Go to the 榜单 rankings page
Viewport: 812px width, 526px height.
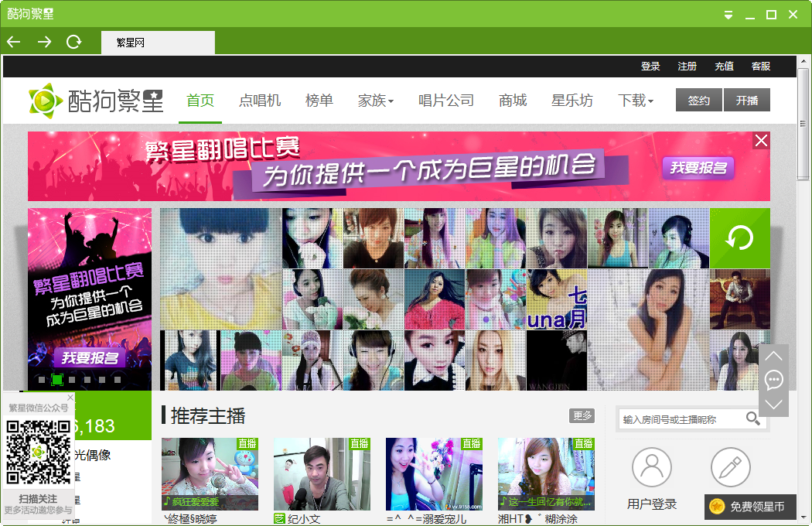click(x=319, y=101)
